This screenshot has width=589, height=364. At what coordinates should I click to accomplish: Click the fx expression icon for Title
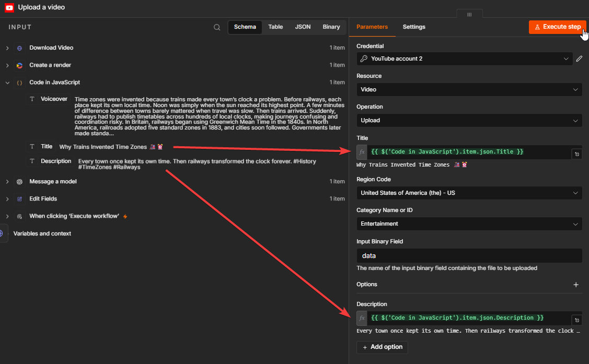click(362, 152)
